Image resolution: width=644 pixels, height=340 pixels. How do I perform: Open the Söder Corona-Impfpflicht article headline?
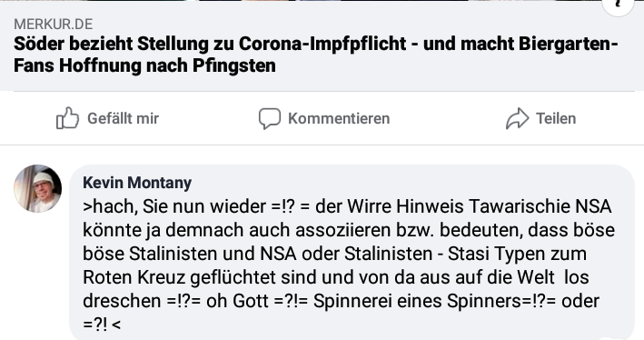pos(315,55)
